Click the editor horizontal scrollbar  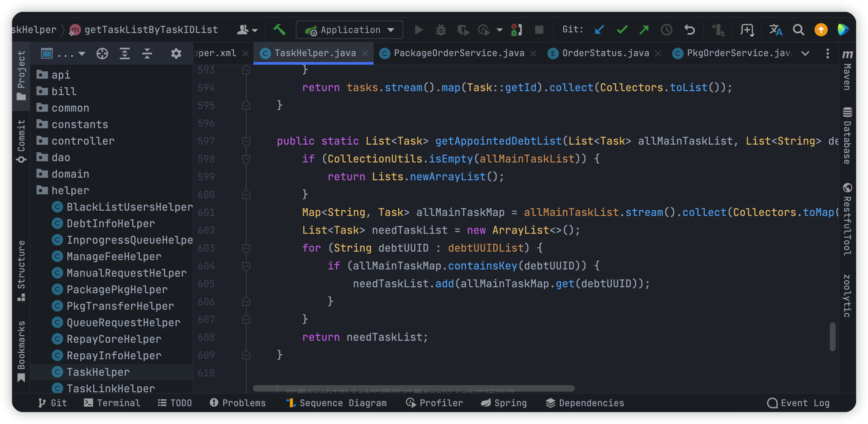(414, 388)
